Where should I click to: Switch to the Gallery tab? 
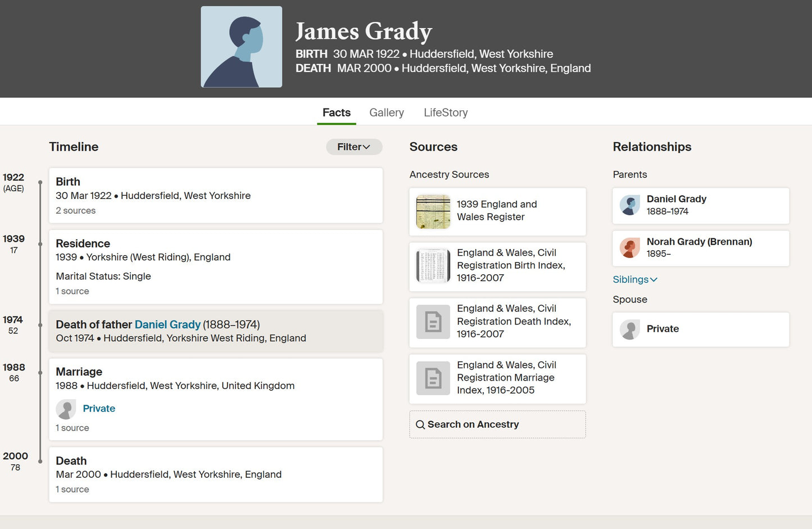(x=387, y=112)
